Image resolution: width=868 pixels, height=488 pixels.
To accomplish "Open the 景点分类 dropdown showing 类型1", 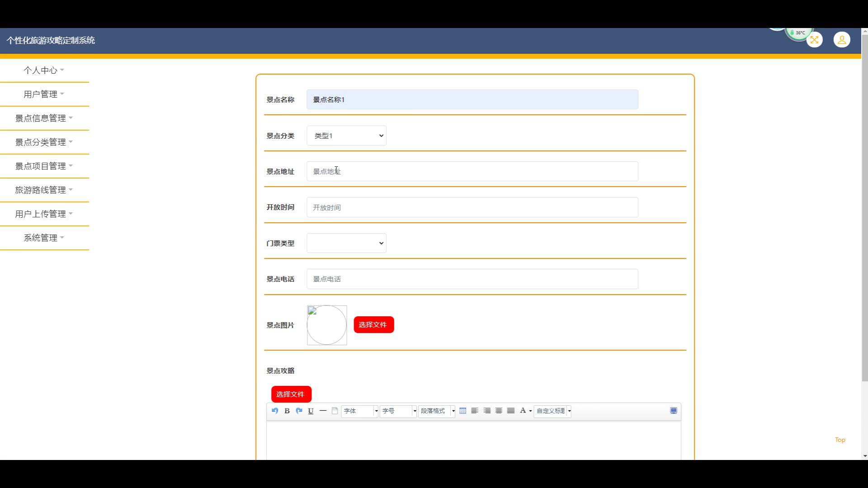I will 346,136.
